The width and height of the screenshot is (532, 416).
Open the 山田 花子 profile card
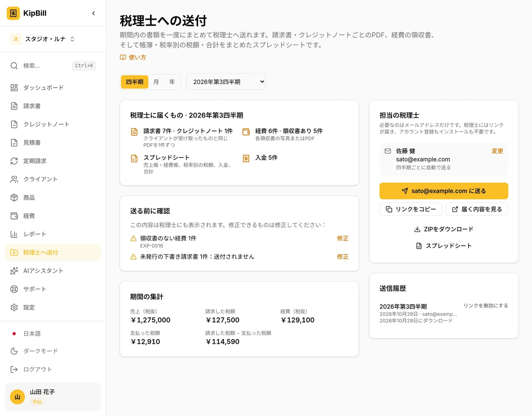pyautogui.click(x=53, y=397)
